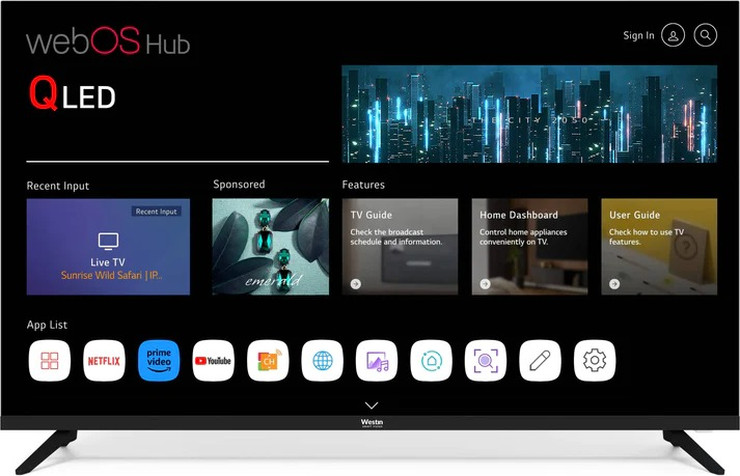Open the purple camera lens app icon

click(x=485, y=360)
